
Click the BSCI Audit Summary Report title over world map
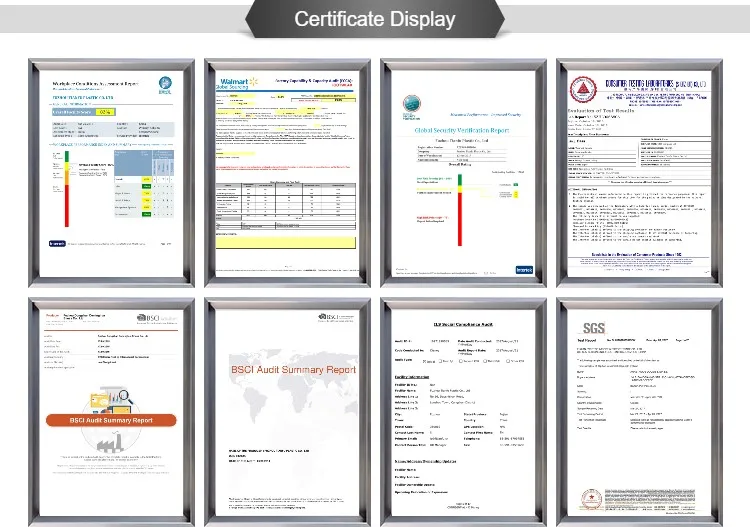tap(293, 370)
